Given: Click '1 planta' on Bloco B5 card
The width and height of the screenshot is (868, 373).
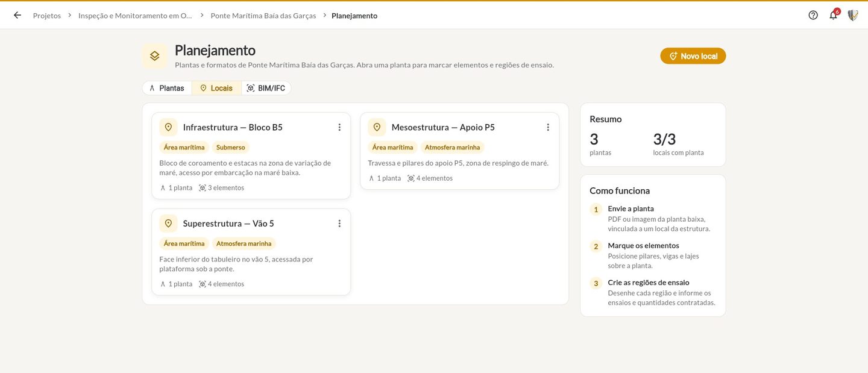Looking at the screenshot, I should (x=176, y=188).
